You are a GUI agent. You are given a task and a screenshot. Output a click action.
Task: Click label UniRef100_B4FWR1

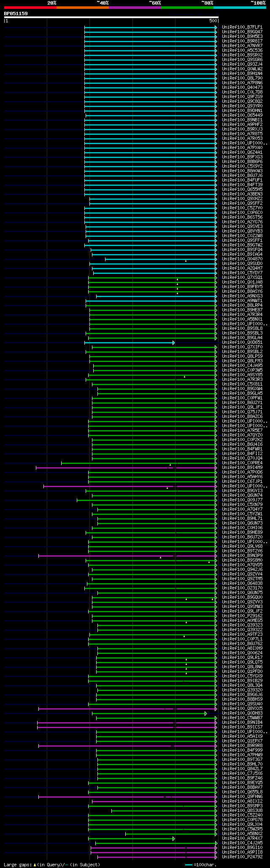tap(242, 449)
